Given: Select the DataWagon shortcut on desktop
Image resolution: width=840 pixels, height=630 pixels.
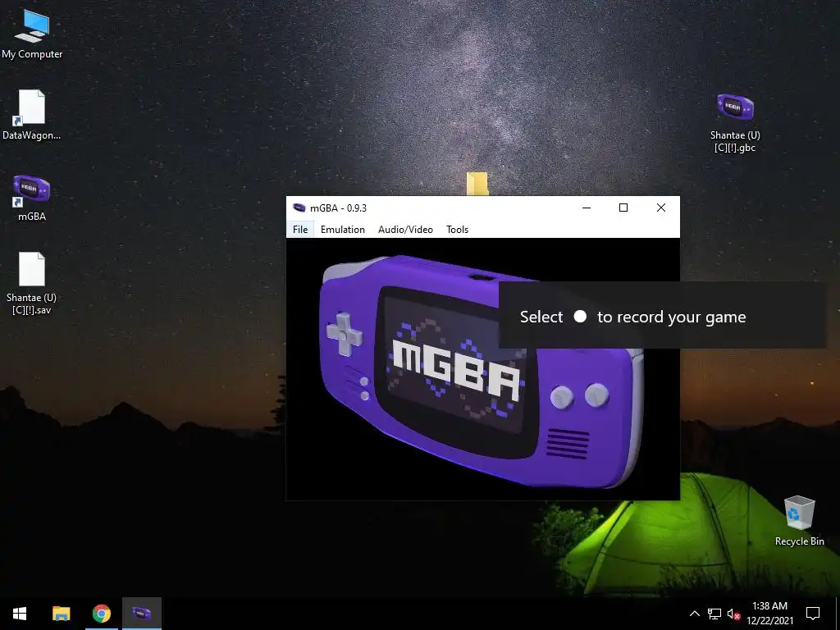Looking at the screenshot, I should click(x=32, y=115).
